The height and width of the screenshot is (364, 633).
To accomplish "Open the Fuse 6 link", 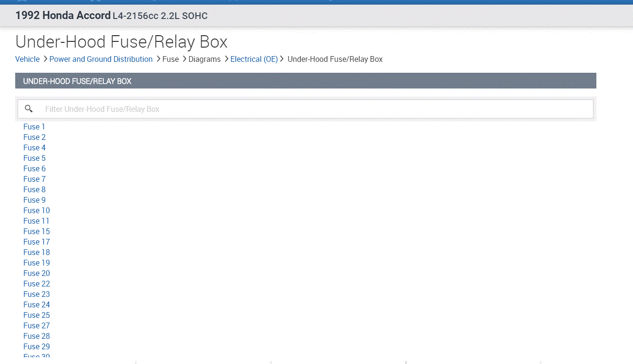I will (35, 168).
